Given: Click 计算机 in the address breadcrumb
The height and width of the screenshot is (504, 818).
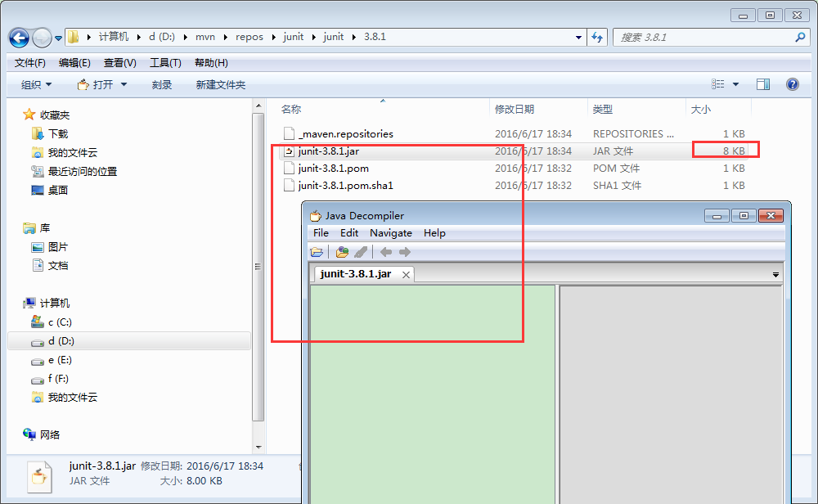Looking at the screenshot, I should point(113,37).
